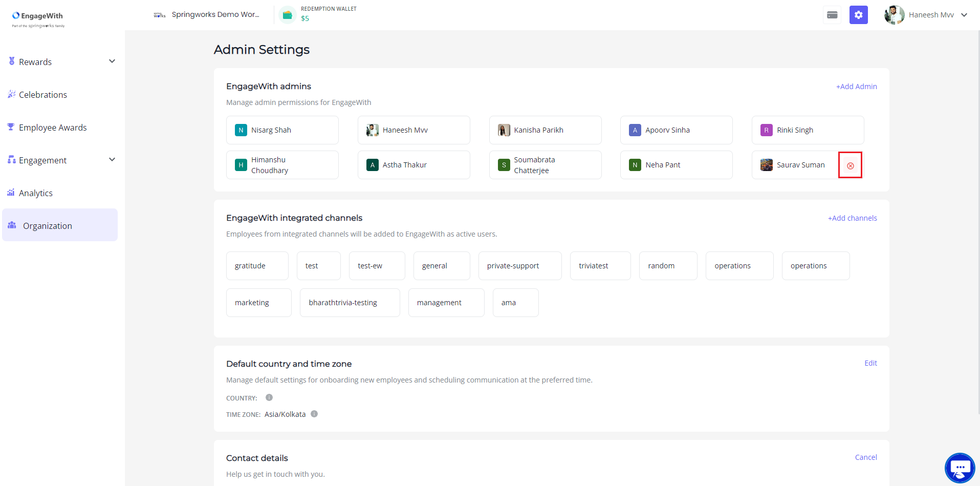Click Saurav Suman's avatar picture

tap(767, 165)
